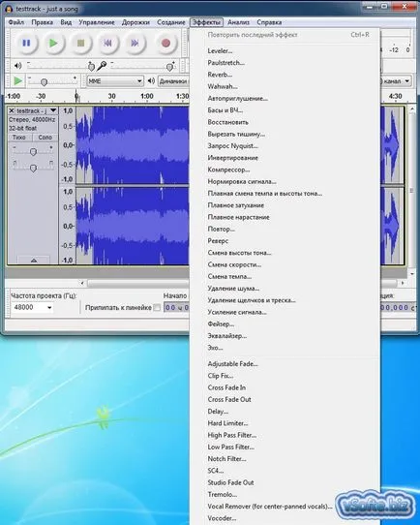Open the MME audio host dropdown

pyautogui.click(x=115, y=81)
